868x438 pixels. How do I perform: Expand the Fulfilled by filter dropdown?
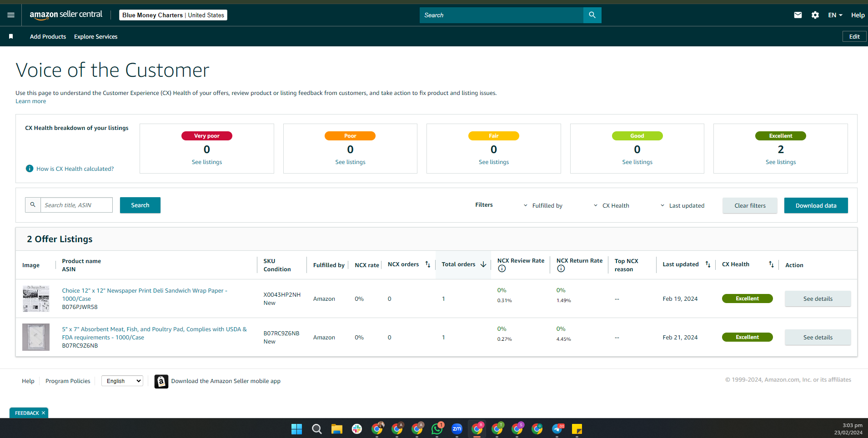(543, 205)
